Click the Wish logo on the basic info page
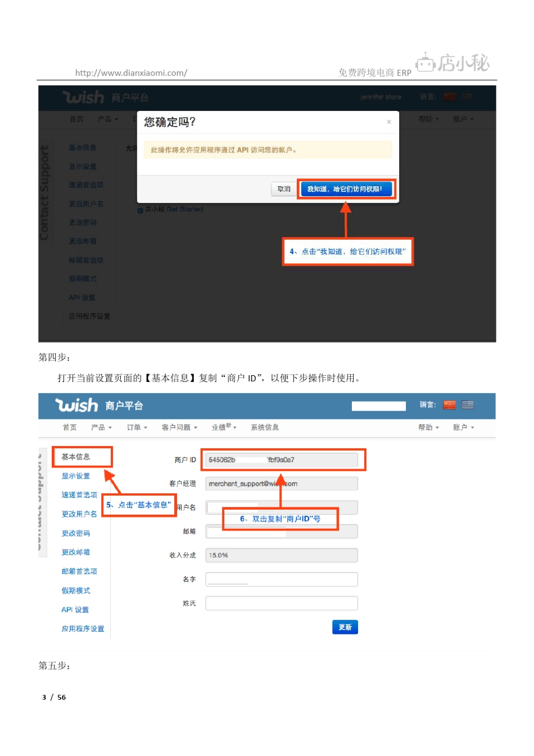This screenshot has width=534, height=756. pyautogui.click(x=76, y=406)
